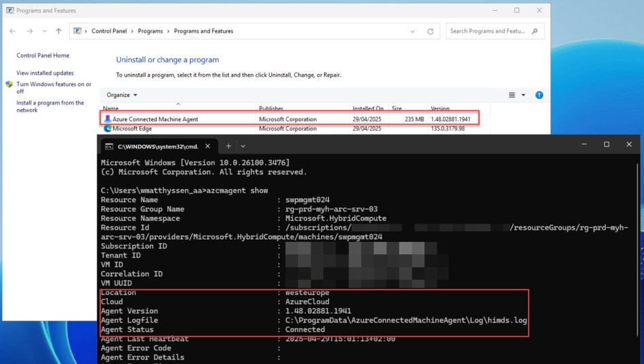This screenshot has width=644, height=364.
Task: Open Install a program from the network
Action: pos(50,106)
